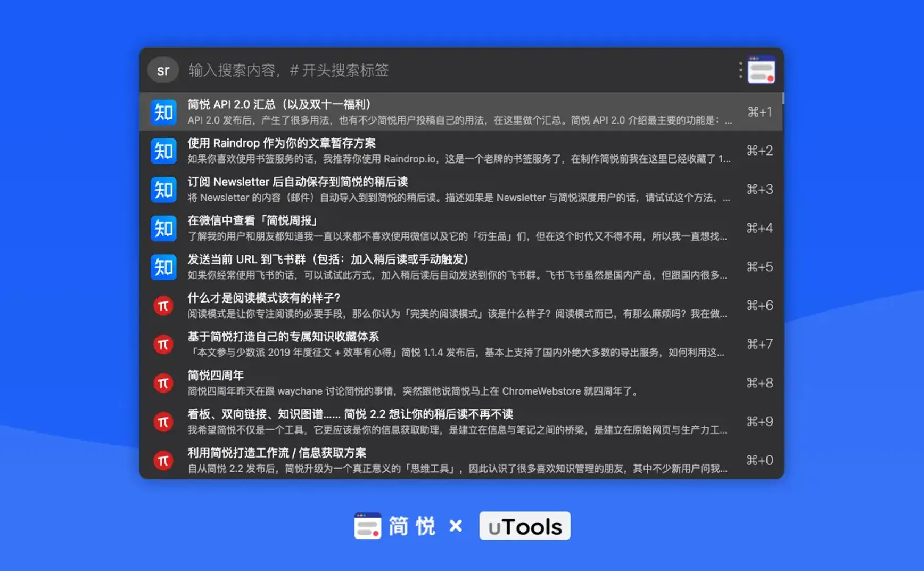Click description starting 自从简悦 2.2 发布后
The width and height of the screenshot is (924, 571).
click(x=458, y=469)
